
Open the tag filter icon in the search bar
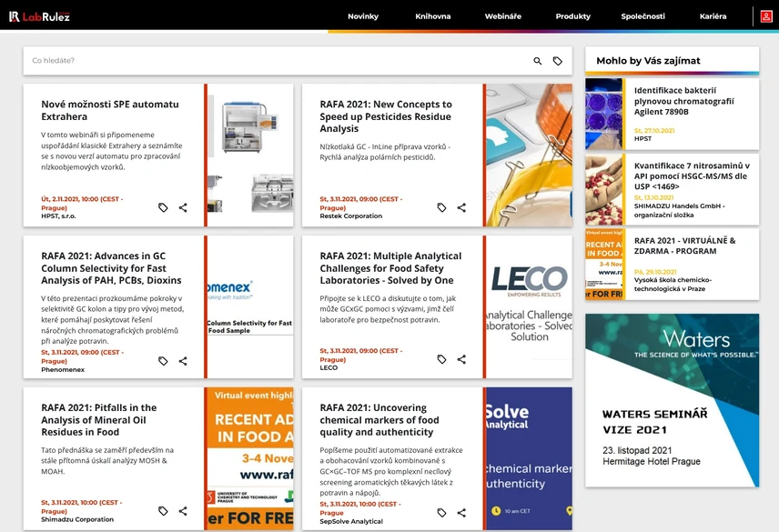point(558,59)
